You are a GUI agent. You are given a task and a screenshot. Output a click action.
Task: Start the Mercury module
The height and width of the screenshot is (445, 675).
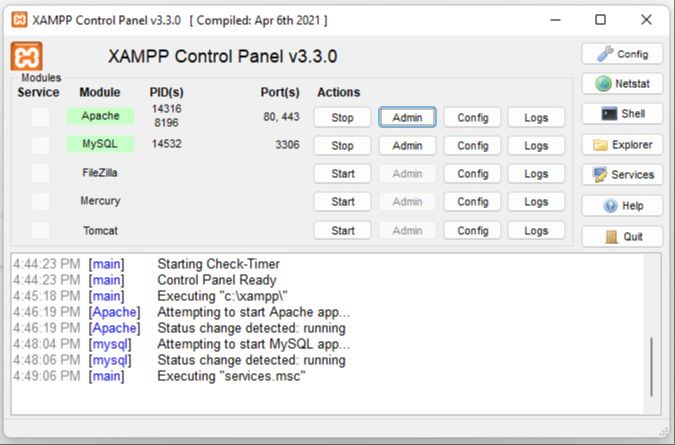(x=342, y=201)
